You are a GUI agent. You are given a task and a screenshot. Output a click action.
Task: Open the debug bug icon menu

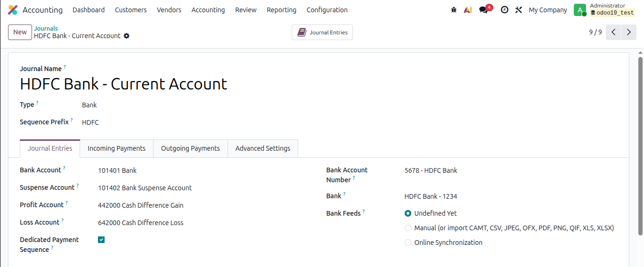(454, 10)
